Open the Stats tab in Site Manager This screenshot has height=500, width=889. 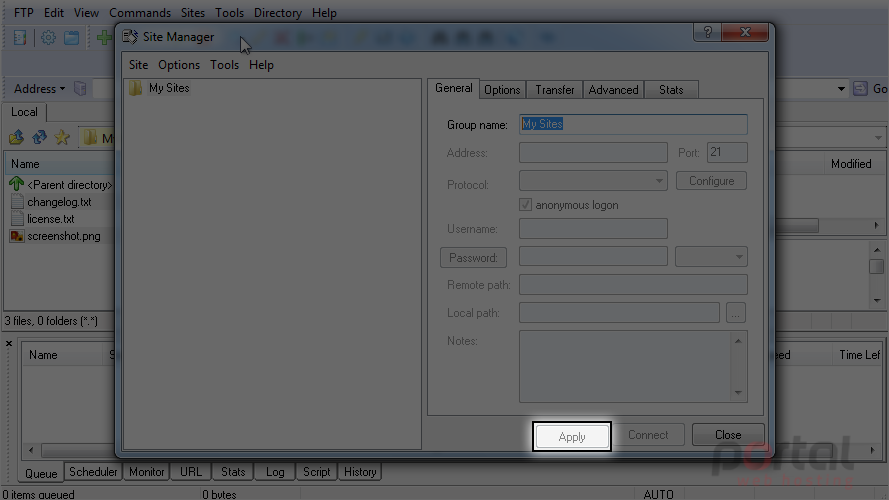(x=671, y=90)
